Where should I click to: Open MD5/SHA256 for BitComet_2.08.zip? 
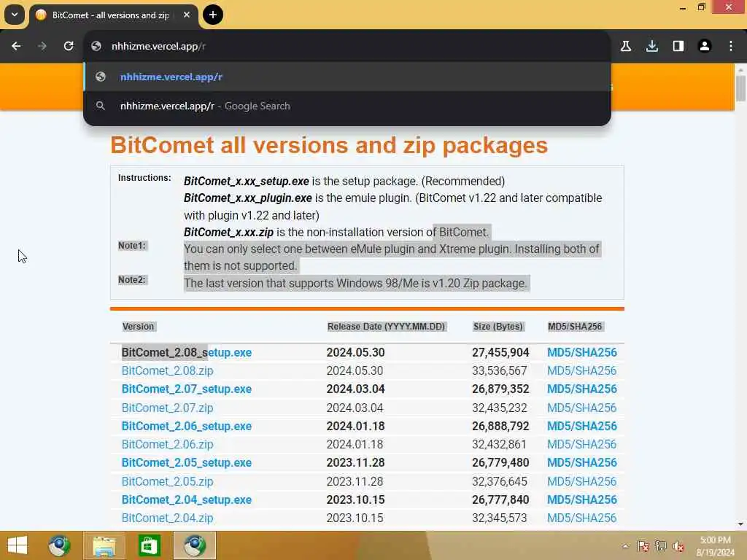coord(581,370)
